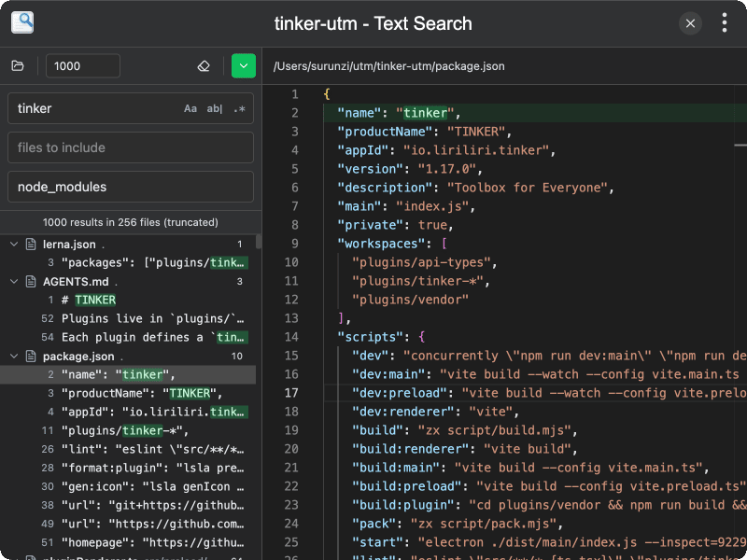The width and height of the screenshot is (747, 560).
Task: Open the three-dot more options menu
Action: pos(725,22)
